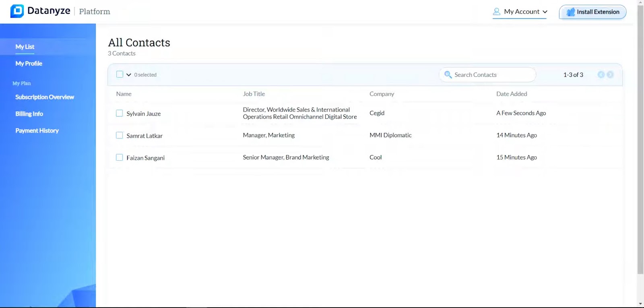
Task: Click the My Plan section label
Action: coord(22,83)
